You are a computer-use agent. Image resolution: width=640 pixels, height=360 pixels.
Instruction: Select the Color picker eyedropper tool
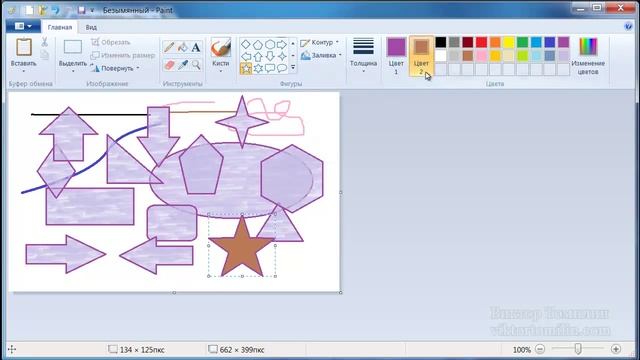(x=183, y=65)
